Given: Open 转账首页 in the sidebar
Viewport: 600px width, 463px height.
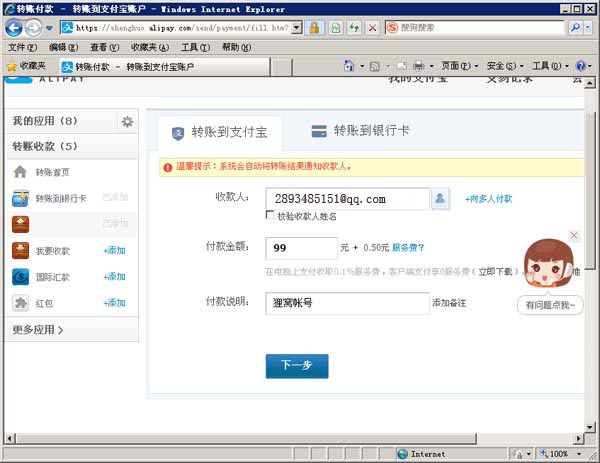Looking at the screenshot, I should coord(52,172).
